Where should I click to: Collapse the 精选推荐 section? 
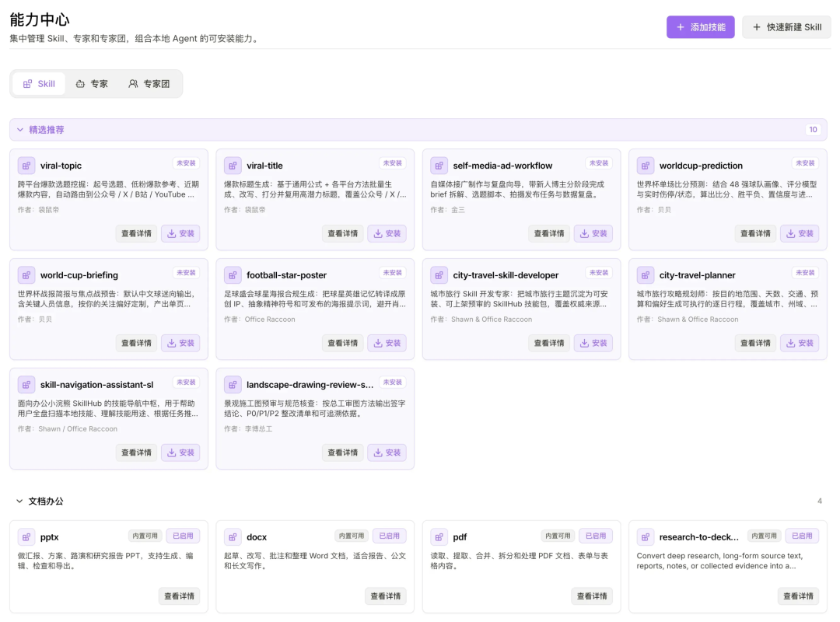coord(19,130)
